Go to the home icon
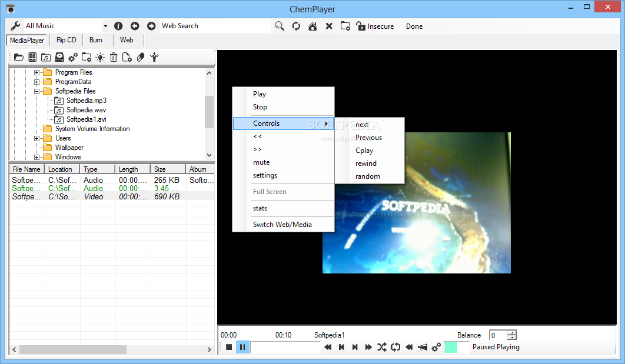The height and width of the screenshot is (364, 625). click(x=312, y=26)
